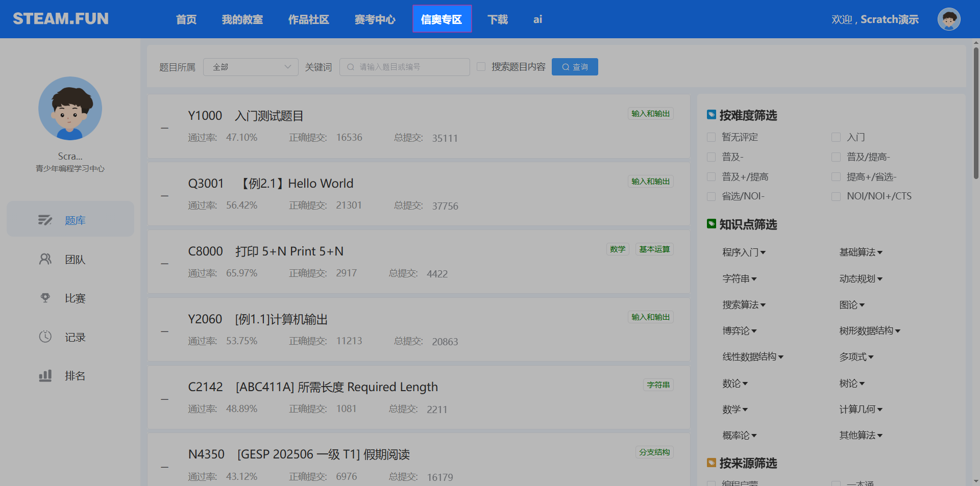Click the page vertical scrollbar thumb

pos(976,113)
